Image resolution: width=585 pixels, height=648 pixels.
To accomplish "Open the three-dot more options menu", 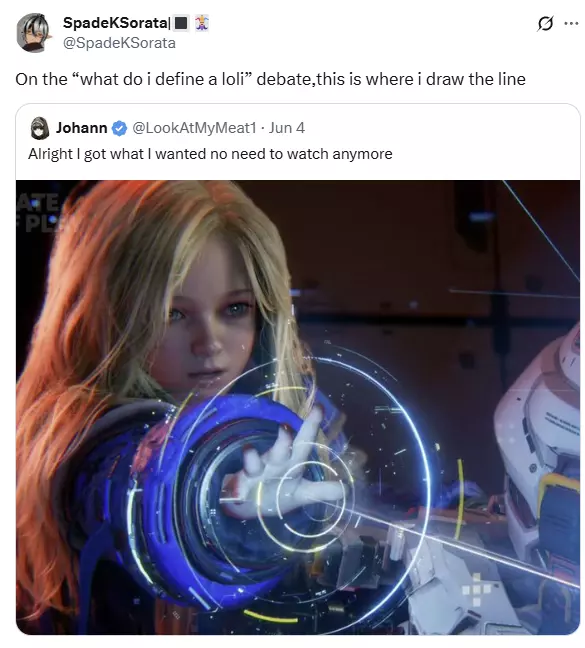I will 571,24.
